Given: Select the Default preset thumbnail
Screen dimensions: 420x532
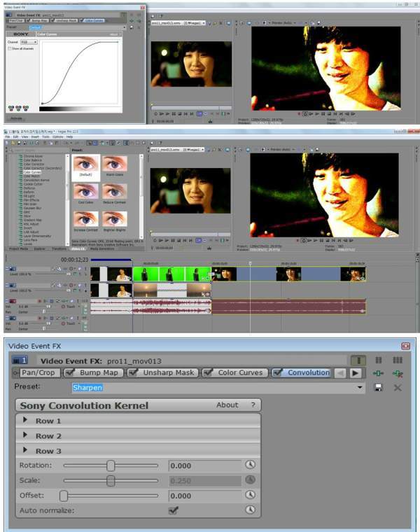Looking at the screenshot, I should [x=86, y=167].
